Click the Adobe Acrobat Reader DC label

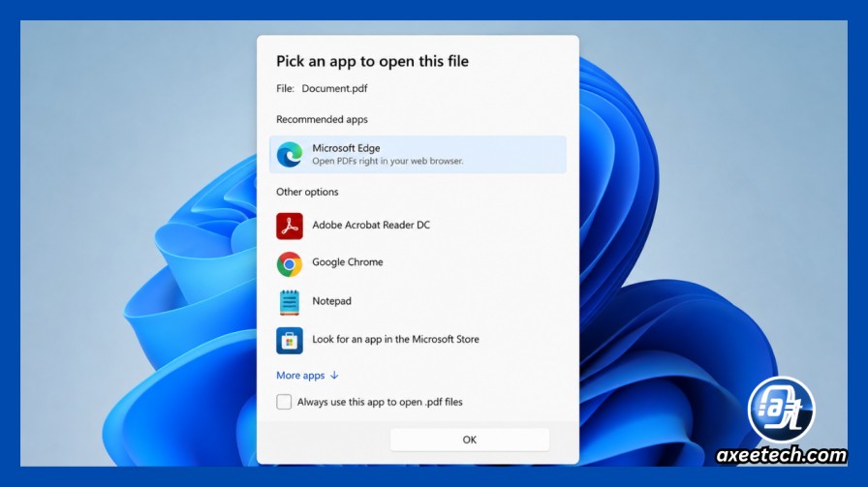point(371,225)
